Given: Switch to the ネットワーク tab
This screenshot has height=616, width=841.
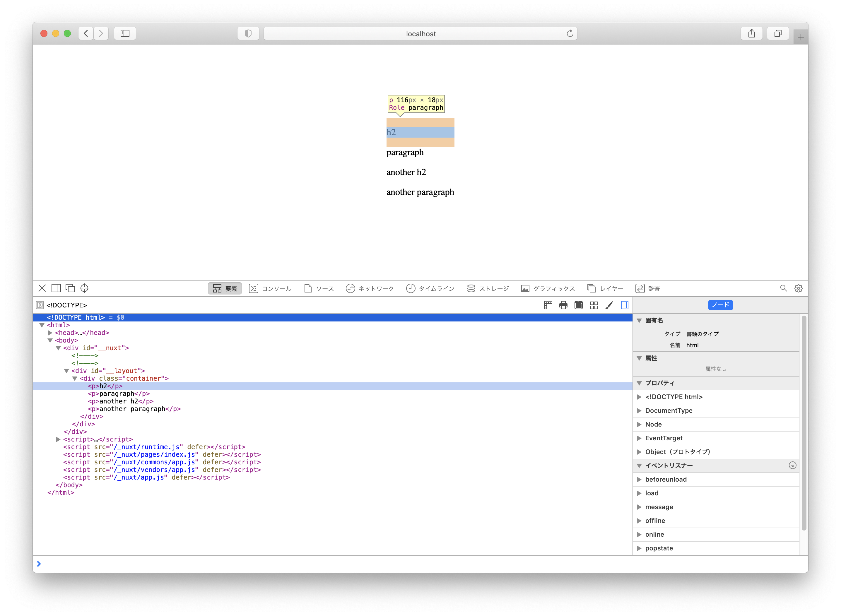Looking at the screenshot, I should click(x=370, y=288).
